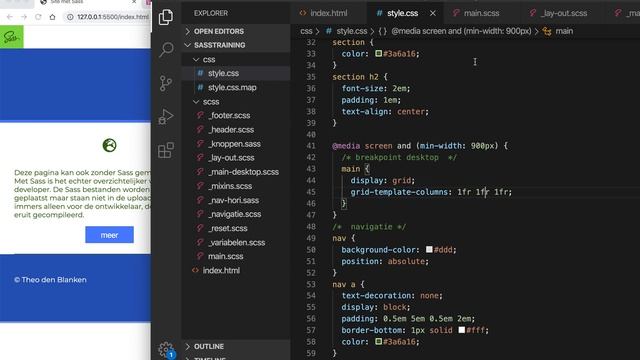Open the Run and Debug view
Viewport: 640px width, 360px height.
click(166, 117)
